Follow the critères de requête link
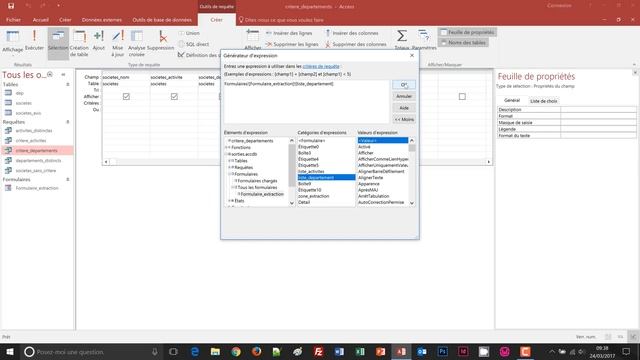The height and width of the screenshot is (360, 640). click(321, 66)
